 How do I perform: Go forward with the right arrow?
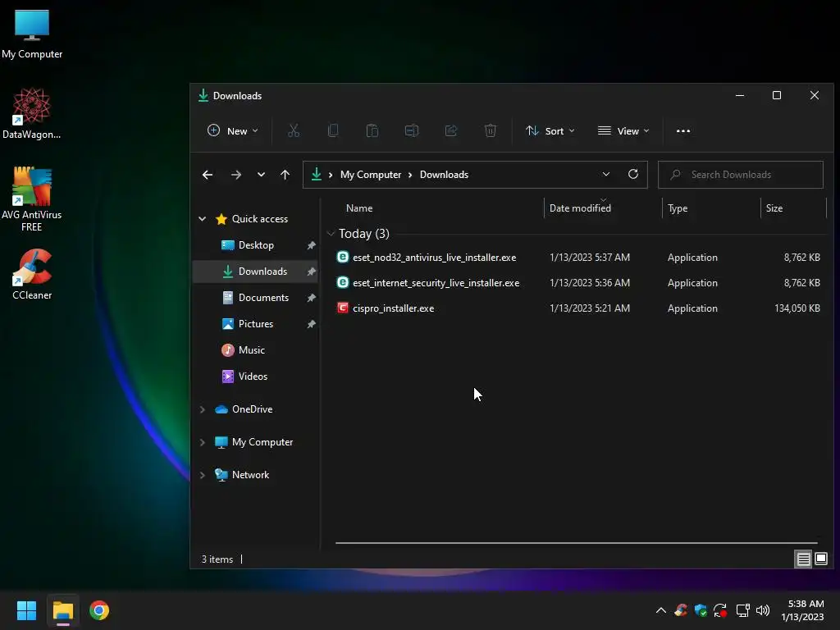tap(235, 175)
